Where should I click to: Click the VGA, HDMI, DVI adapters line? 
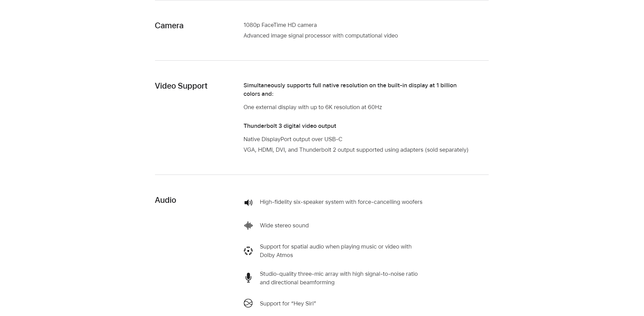(356, 150)
